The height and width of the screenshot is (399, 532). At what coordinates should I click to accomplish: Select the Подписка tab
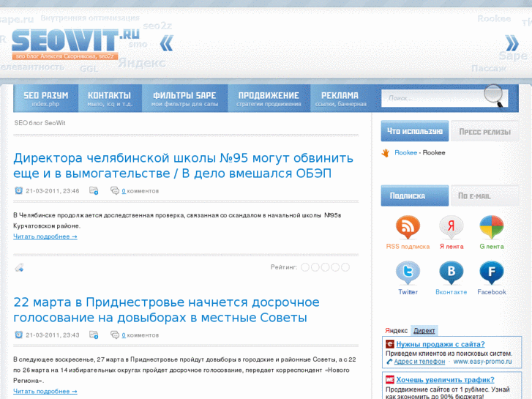coord(415,196)
